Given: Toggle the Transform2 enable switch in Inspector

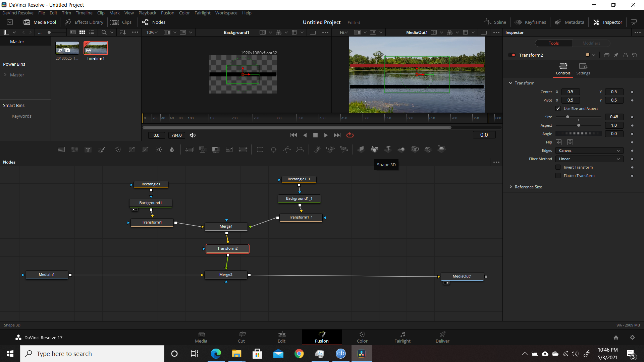Looking at the screenshot, I should (512, 55).
